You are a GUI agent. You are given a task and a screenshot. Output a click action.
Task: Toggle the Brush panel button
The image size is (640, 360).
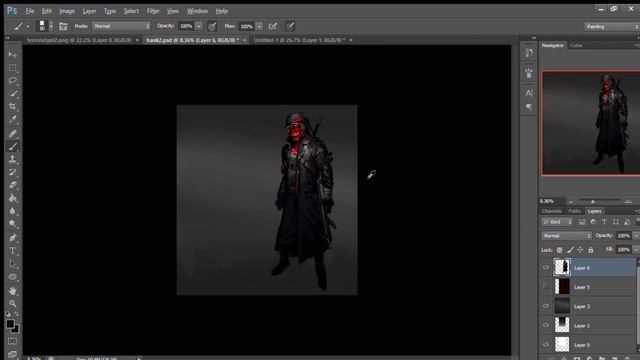[x=63, y=27]
